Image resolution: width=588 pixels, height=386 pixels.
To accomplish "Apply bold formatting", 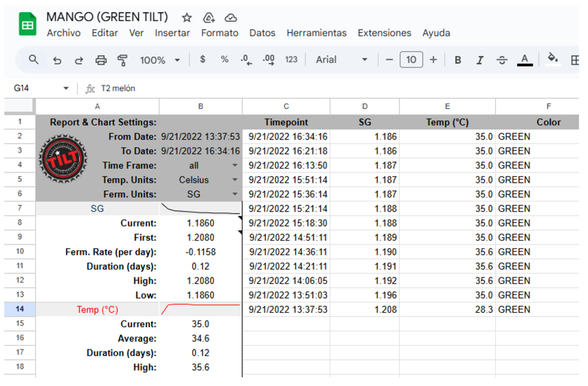I will pos(458,59).
